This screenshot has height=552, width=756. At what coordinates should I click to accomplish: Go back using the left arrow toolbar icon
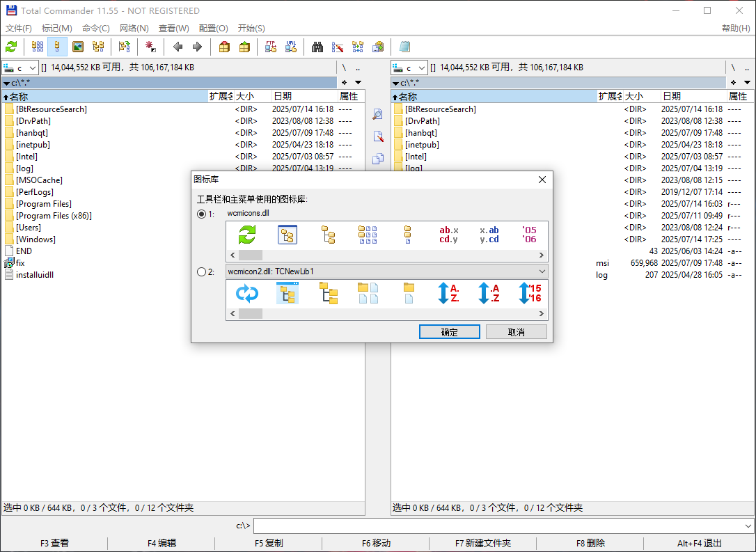point(178,47)
